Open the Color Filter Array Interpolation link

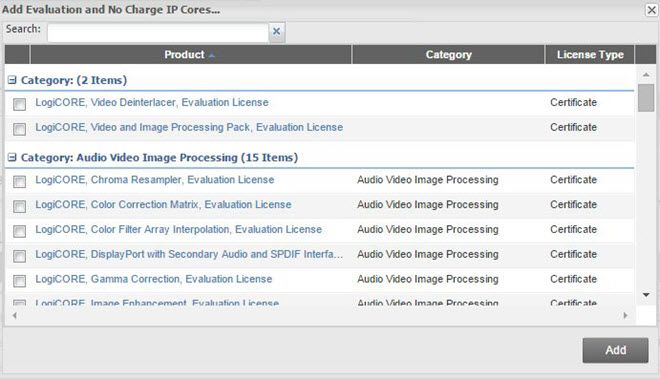tap(178, 230)
